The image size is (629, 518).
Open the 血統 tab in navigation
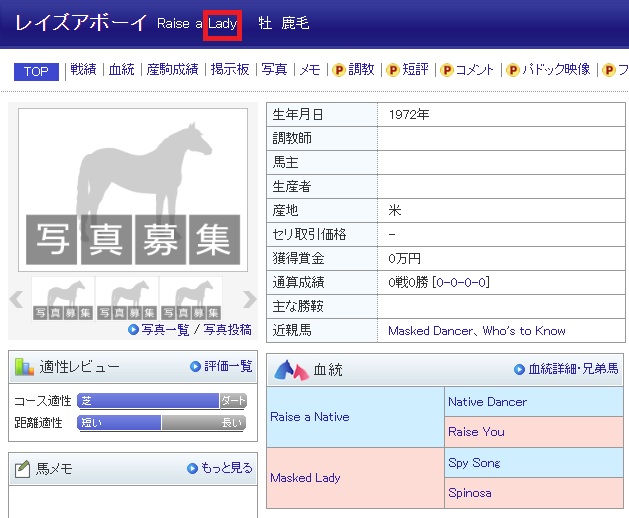(122, 69)
